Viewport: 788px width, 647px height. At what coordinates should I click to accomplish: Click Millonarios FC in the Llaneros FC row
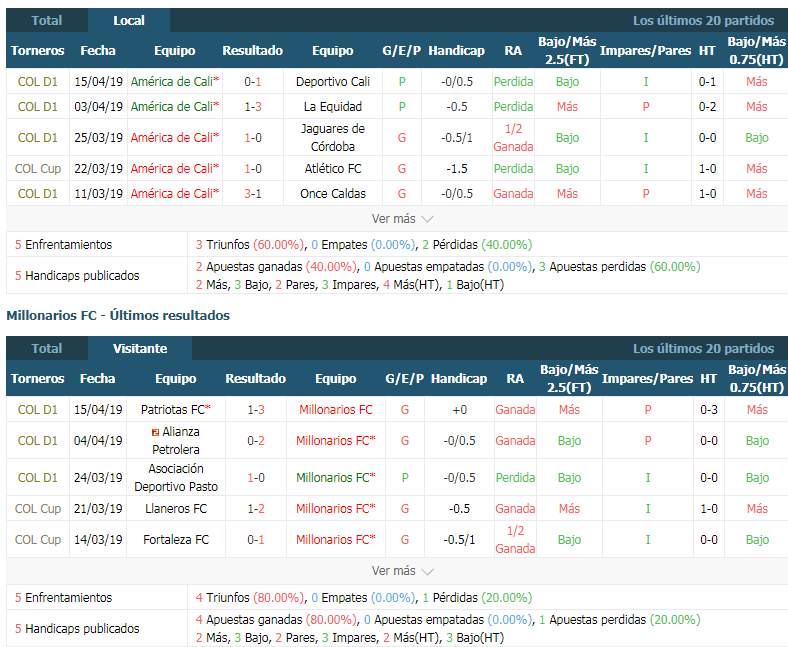tap(336, 509)
